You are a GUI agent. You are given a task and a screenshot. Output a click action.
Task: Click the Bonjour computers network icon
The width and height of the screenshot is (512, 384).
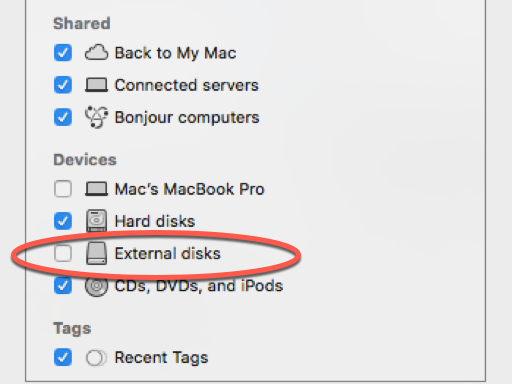96,117
